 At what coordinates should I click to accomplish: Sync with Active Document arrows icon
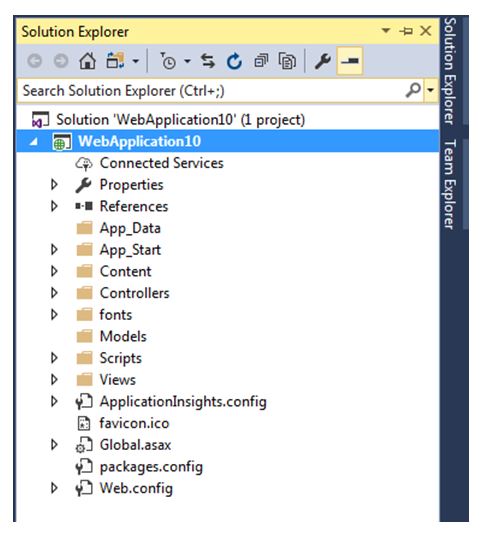208,61
